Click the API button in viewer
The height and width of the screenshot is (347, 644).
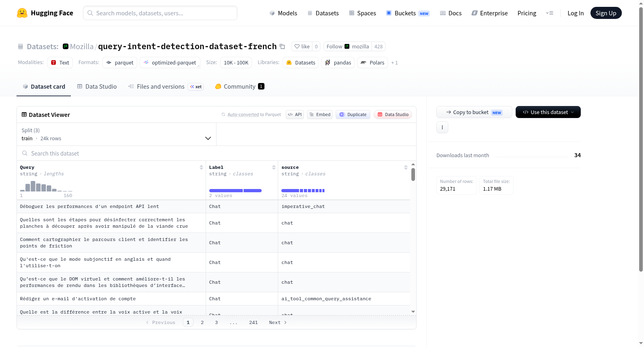pyautogui.click(x=295, y=114)
